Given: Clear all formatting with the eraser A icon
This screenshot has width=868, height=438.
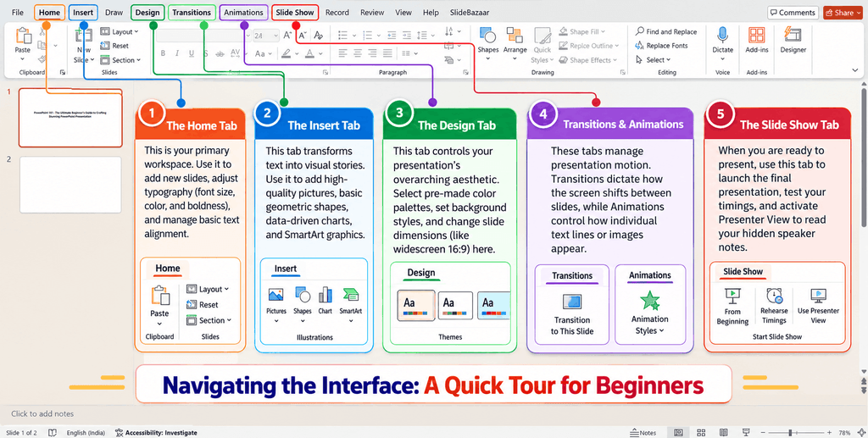Looking at the screenshot, I should coord(319,35).
